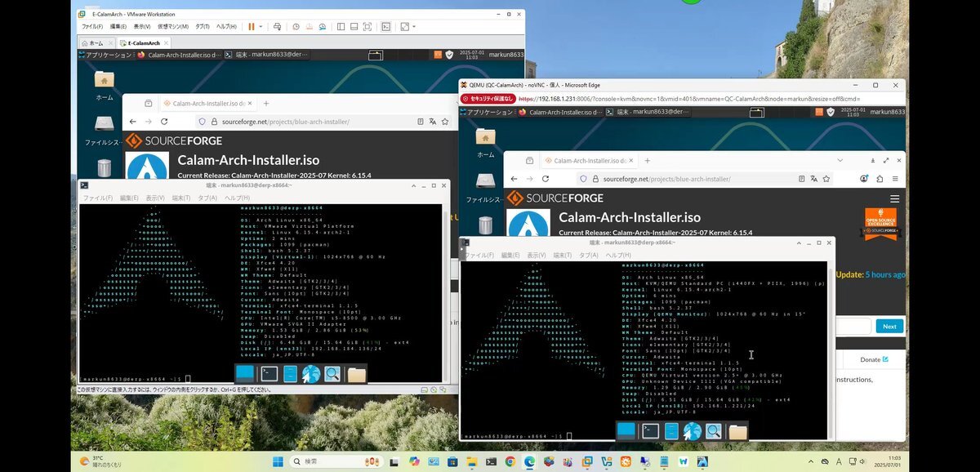Image resolution: width=980 pixels, height=472 pixels.
Task: Click VMware send Ctrl+Alt+Del toolbar icon
Action: tap(278, 27)
